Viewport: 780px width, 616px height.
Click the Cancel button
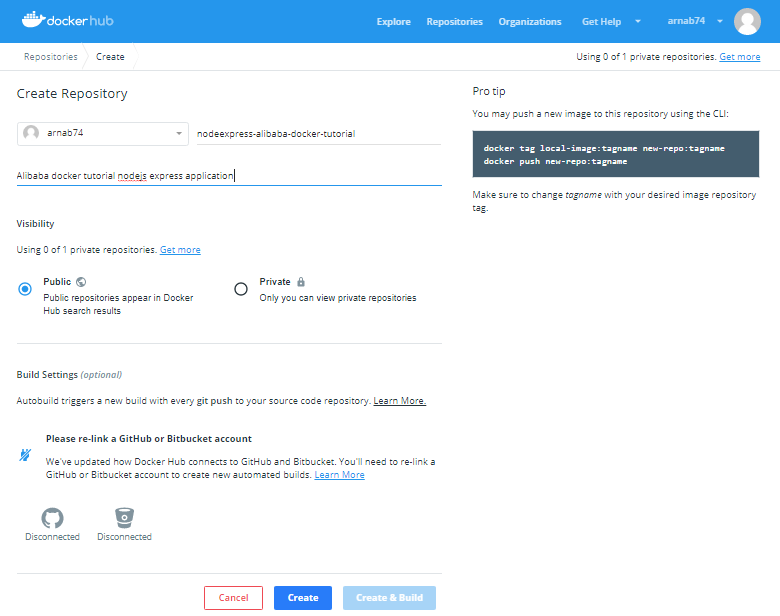click(233, 598)
